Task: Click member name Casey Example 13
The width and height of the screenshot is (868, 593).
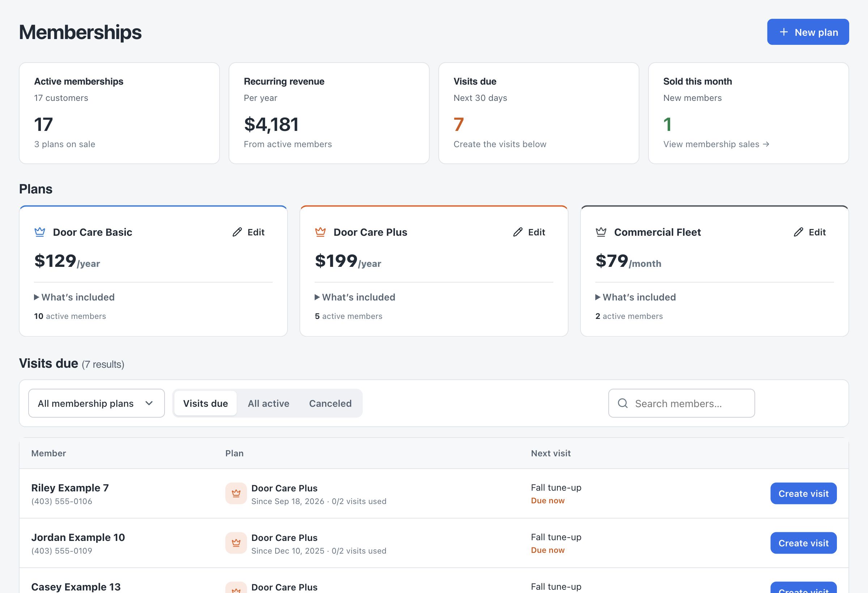Action: coord(76,587)
